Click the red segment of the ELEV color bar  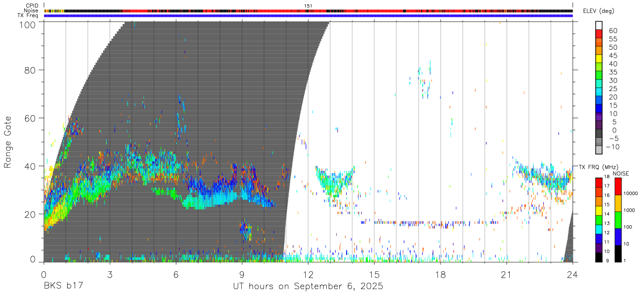599,34
